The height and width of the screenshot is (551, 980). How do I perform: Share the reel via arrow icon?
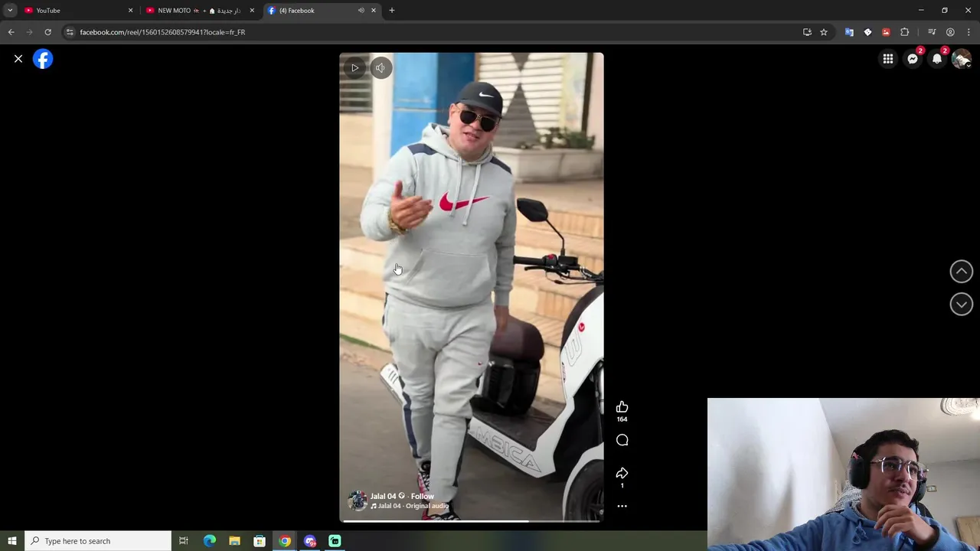tap(622, 473)
